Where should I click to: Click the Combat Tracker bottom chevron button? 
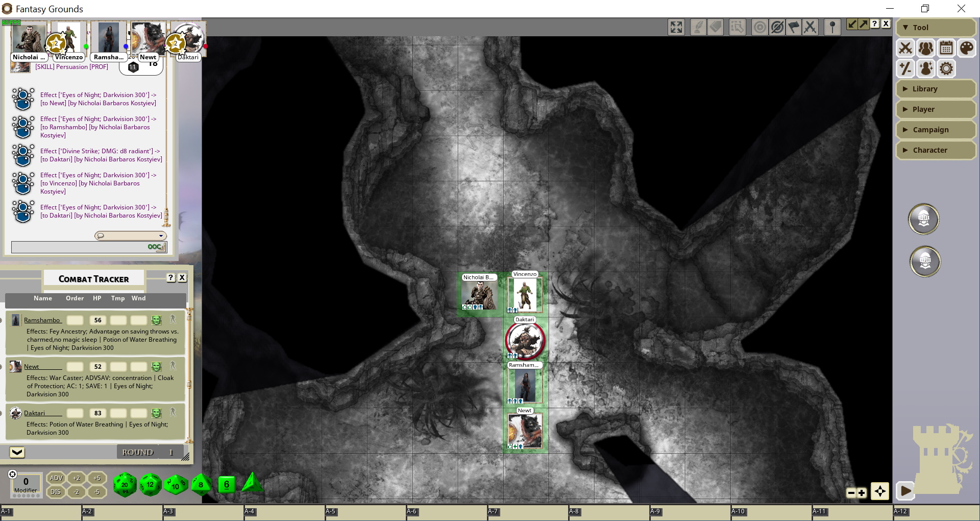tap(17, 453)
